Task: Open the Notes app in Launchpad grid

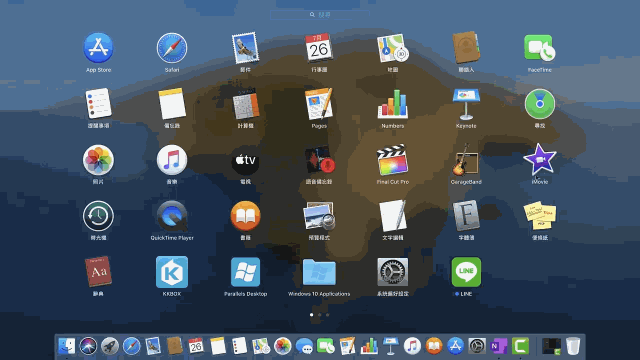Action: 172,104
